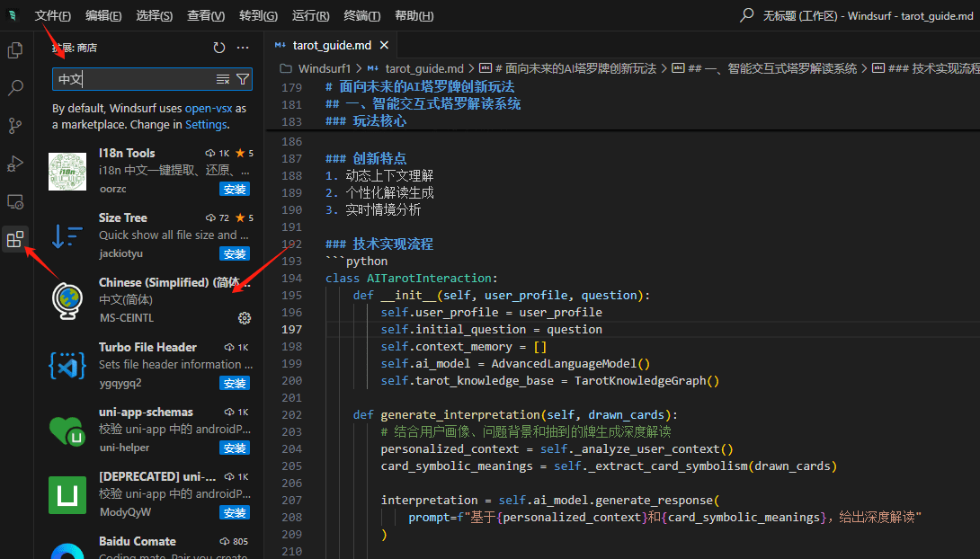Open manage gear for Chinese (Simplified) extension
Viewport: 980px width, 559px height.
point(245,318)
